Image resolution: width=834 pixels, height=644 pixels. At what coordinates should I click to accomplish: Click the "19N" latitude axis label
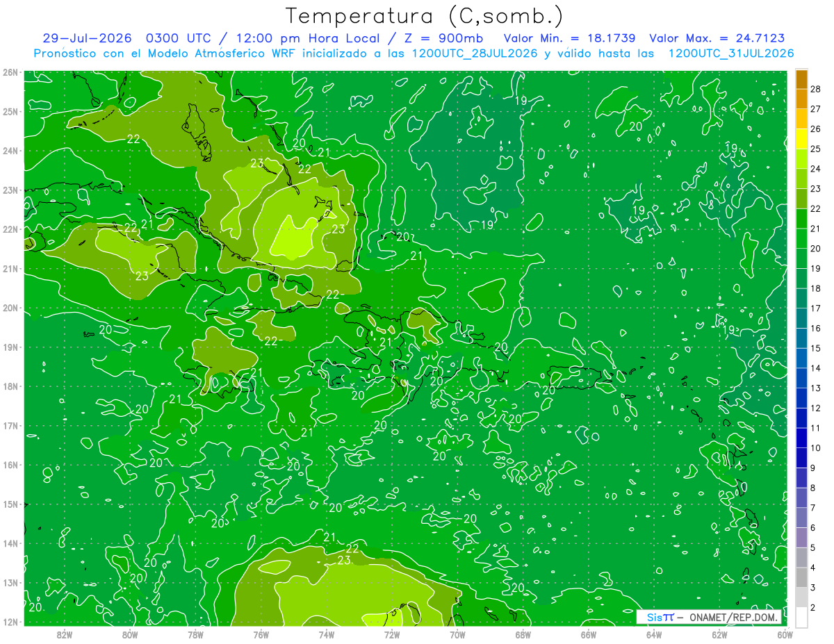point(10,347)
